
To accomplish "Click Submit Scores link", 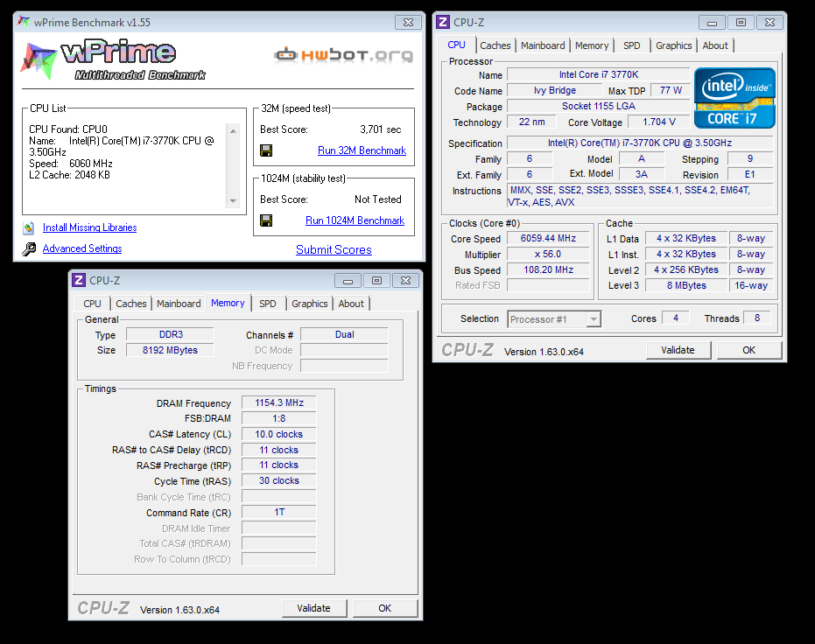I will click(x=334, y=249).
